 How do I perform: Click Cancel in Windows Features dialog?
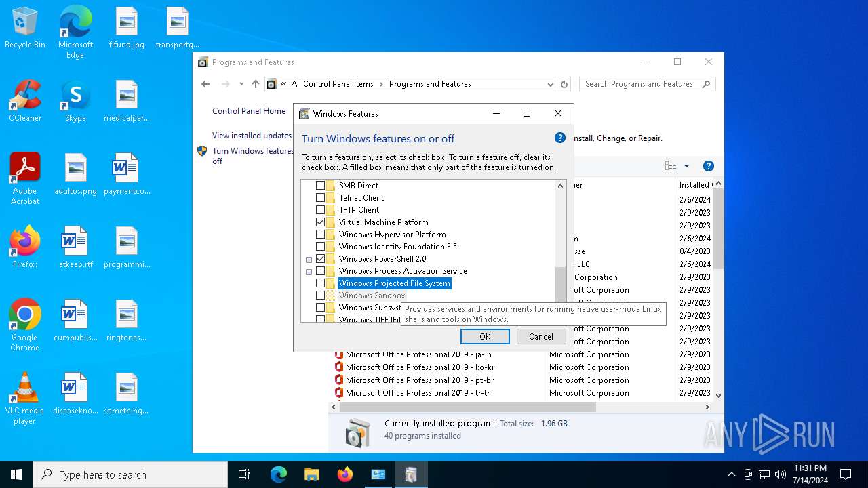[x=541, y=337]
